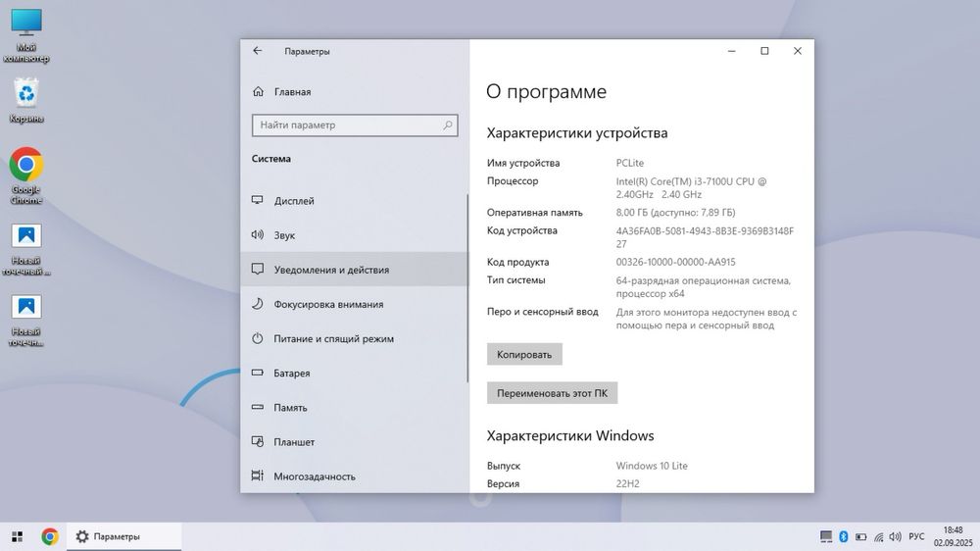Click the processor value Intel Core i3-7100U
This screenshot has height=551, width=980.
(691, 187)
